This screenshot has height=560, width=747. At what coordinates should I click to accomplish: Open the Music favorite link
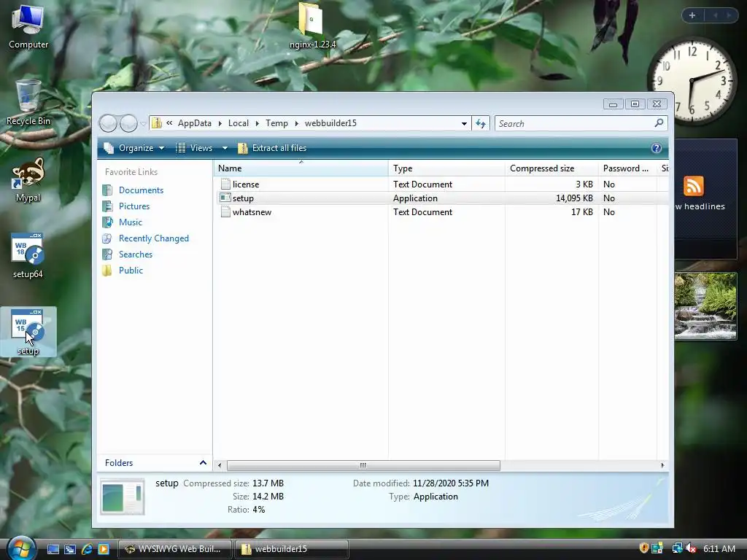tap(130, 222)
